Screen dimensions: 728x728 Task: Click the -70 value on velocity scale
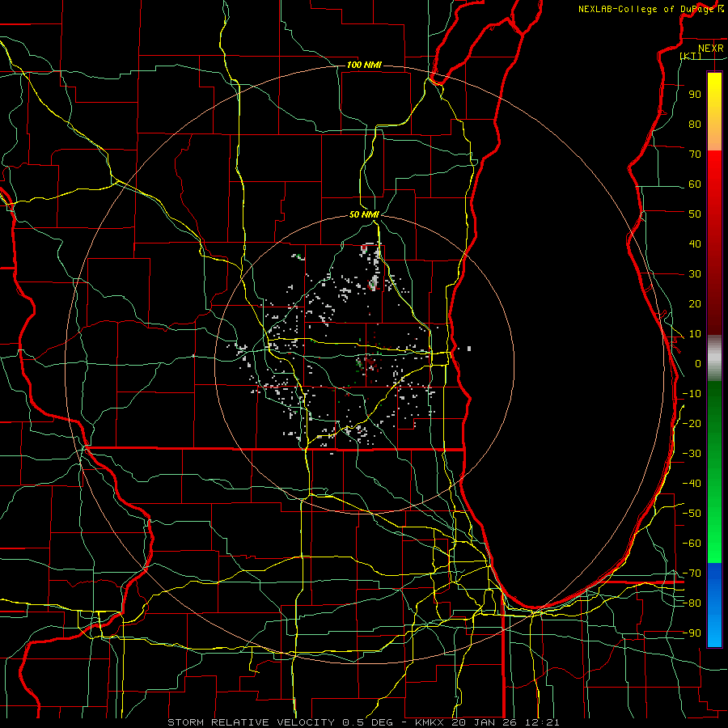[692, 574]
